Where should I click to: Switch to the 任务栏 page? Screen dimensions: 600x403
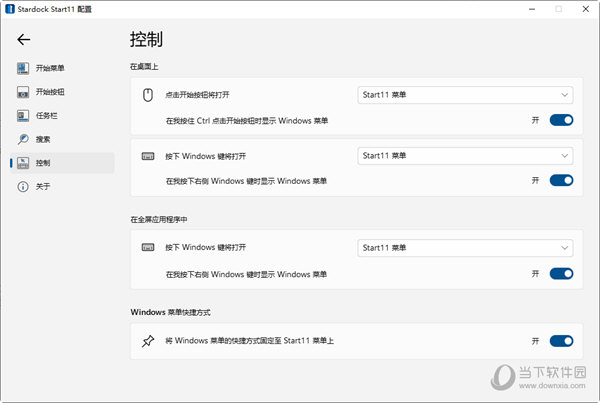pos(62,116)
